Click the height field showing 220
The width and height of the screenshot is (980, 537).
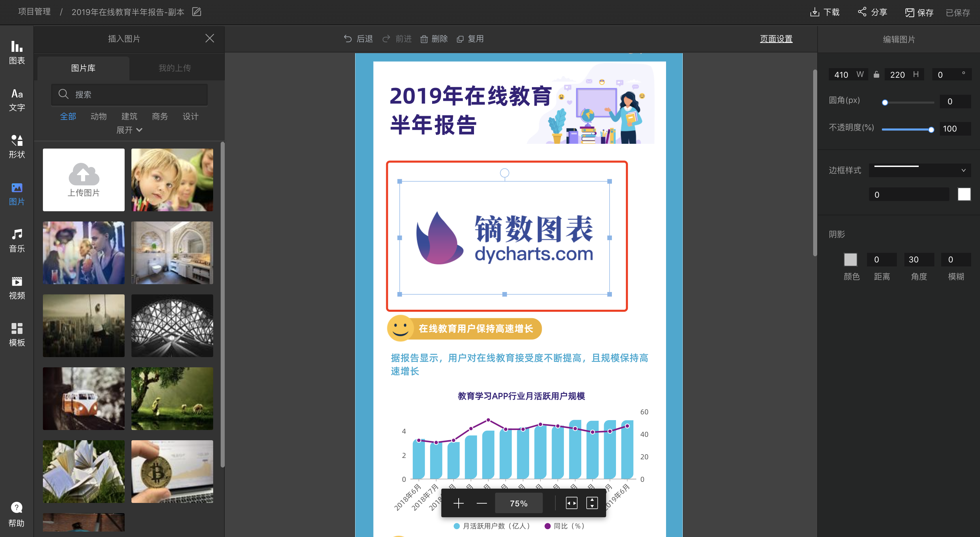[x=904, y=75]
